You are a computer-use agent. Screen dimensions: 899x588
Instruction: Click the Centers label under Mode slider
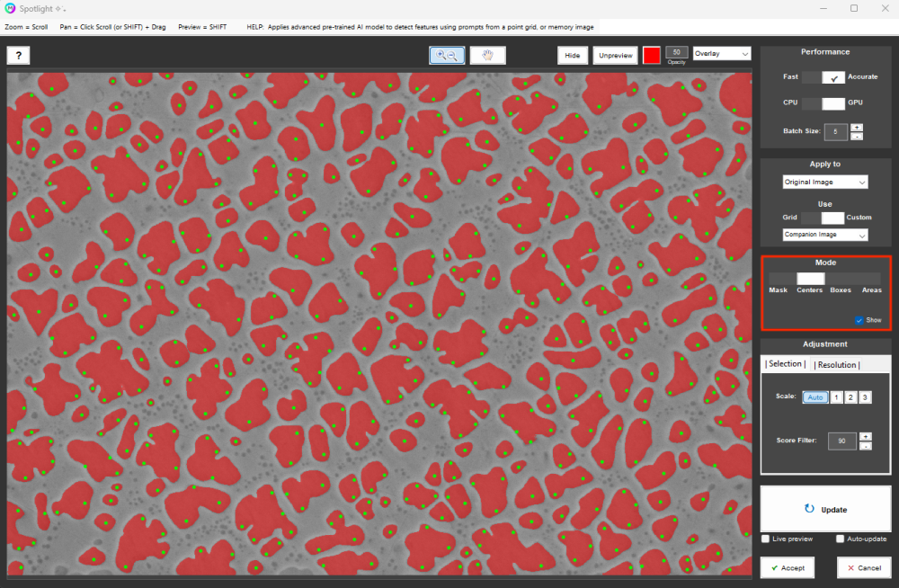pyautogui.click(x=810, y=290)
